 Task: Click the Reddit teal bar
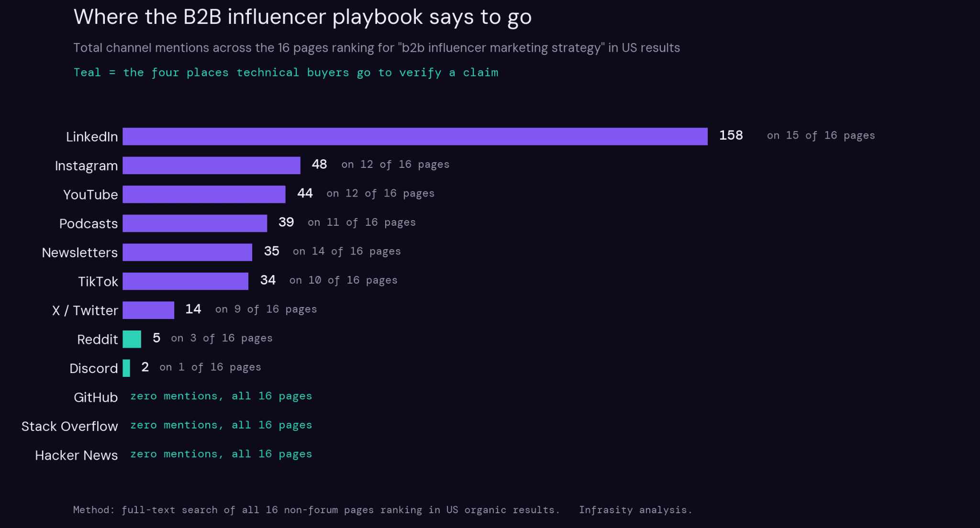coord(132,339)
